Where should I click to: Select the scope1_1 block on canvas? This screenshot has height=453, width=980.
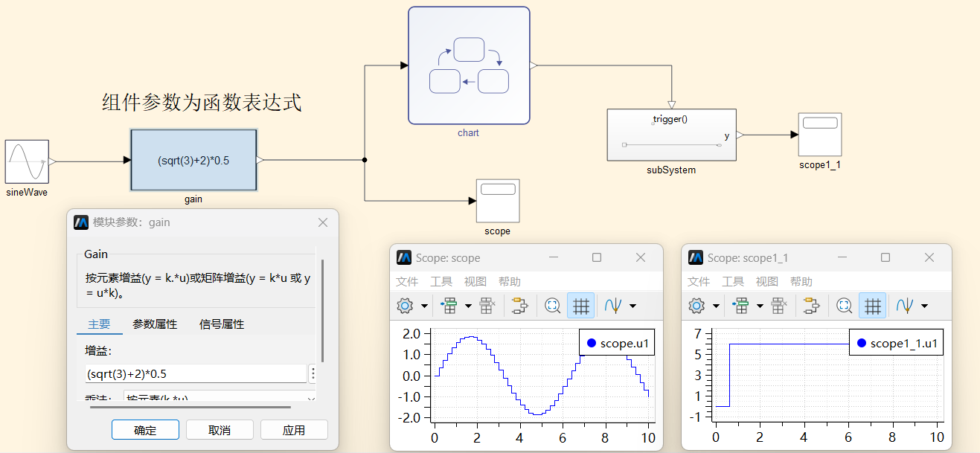click(819, 135)
